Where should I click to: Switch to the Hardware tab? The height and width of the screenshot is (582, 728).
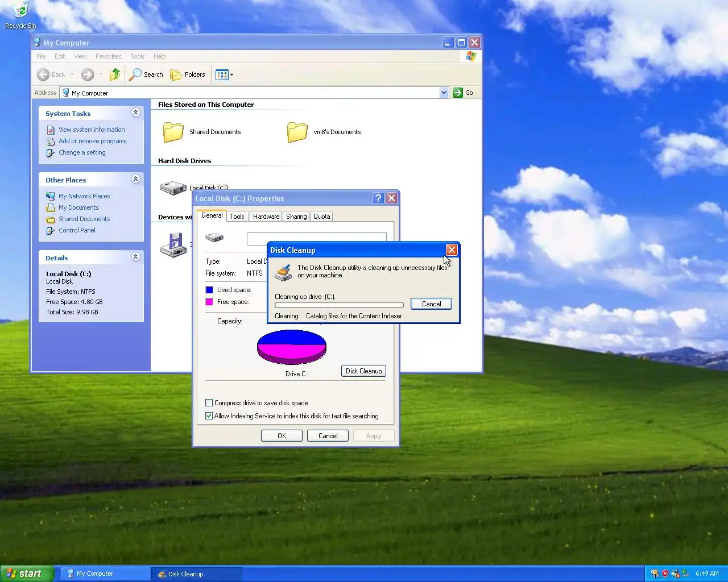tap(266, 217)
